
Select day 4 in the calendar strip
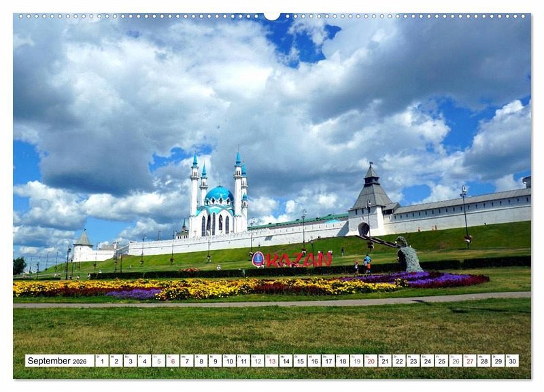pyautogui.click(x=144, y=361)
